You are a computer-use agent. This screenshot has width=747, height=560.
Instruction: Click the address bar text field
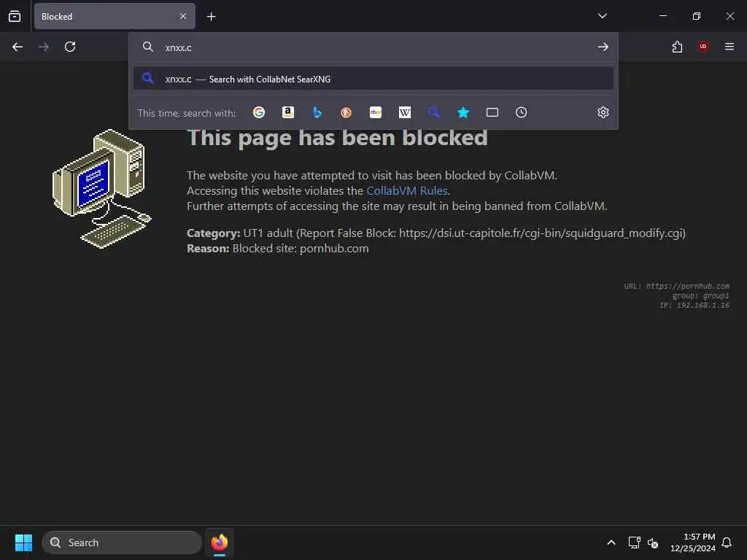[376, 47]
